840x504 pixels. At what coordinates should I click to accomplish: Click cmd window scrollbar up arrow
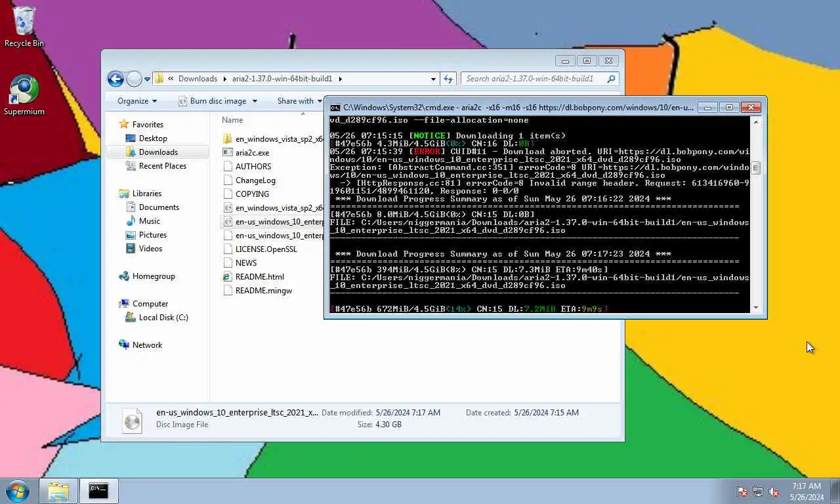pos(755,122)
